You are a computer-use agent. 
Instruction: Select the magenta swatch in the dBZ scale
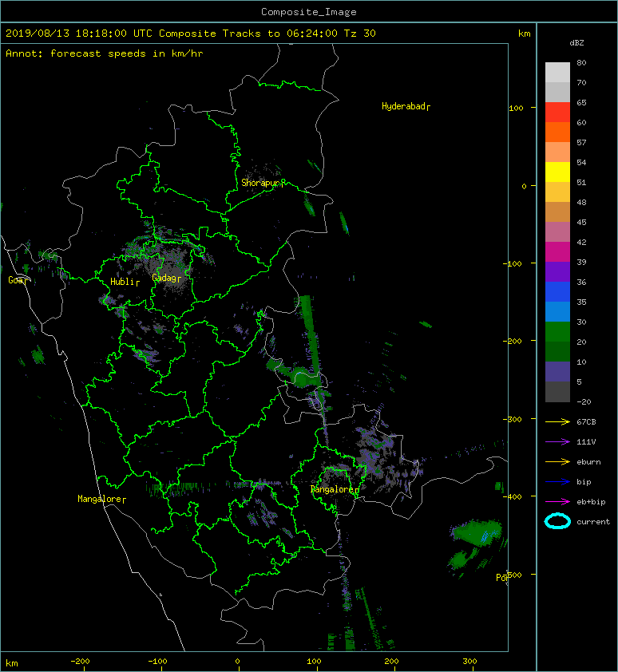(557, 252)
